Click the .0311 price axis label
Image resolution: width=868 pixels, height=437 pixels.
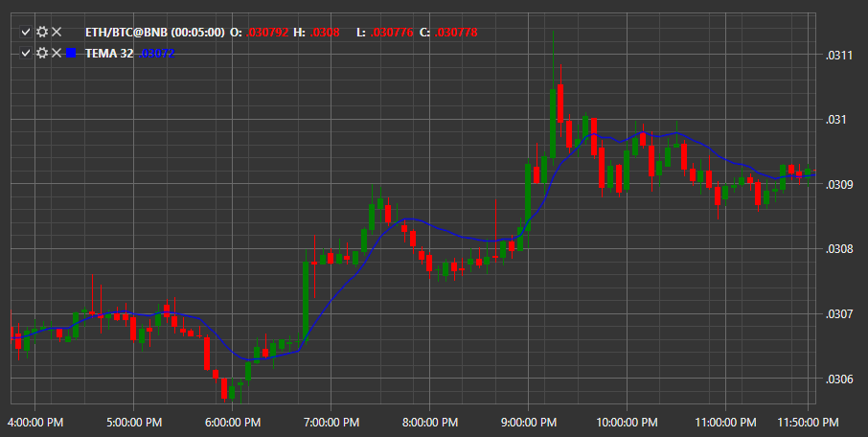click(838, 55)
